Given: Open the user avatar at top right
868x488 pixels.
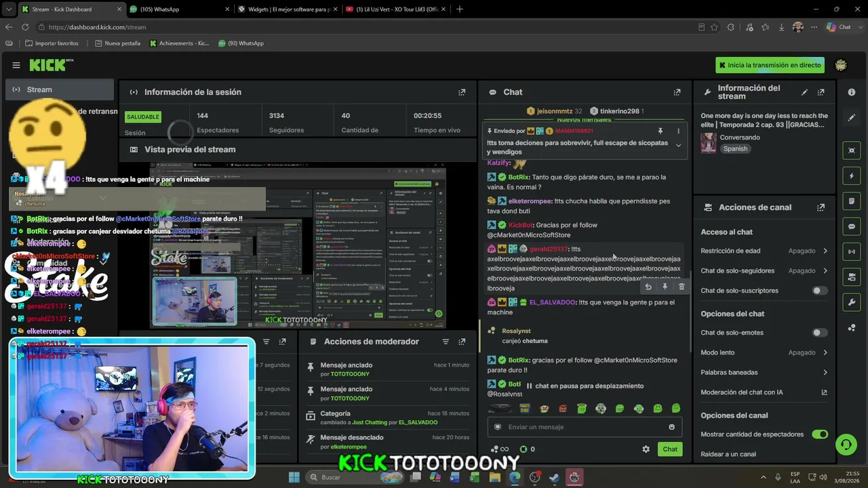Looking at the screenshot, I should [x=841, y=65].
